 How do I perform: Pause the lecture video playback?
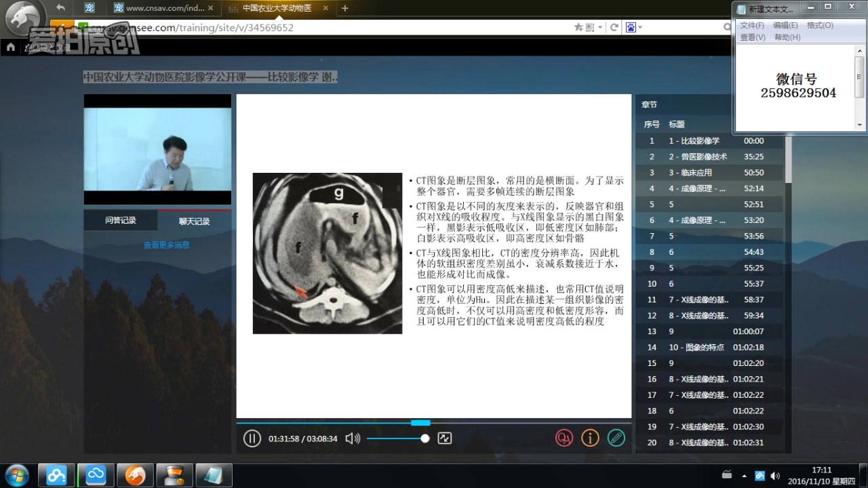point(252,439)
